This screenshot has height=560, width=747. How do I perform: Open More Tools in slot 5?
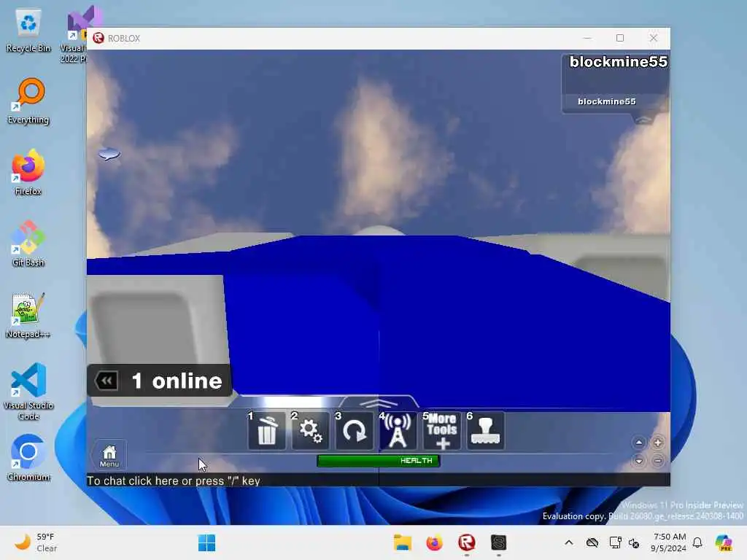pyautogui.click(x=441, y=430)
